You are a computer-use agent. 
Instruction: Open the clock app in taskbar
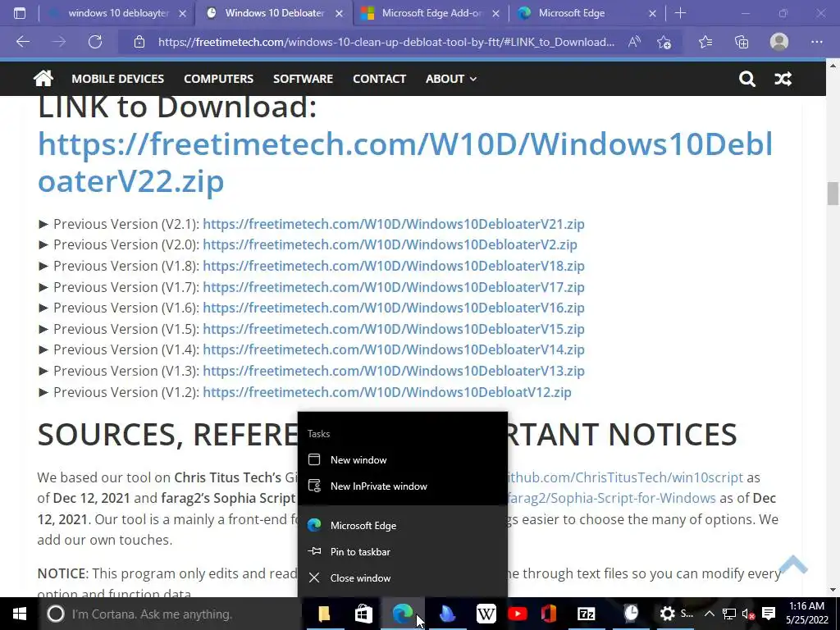(632, 614)
